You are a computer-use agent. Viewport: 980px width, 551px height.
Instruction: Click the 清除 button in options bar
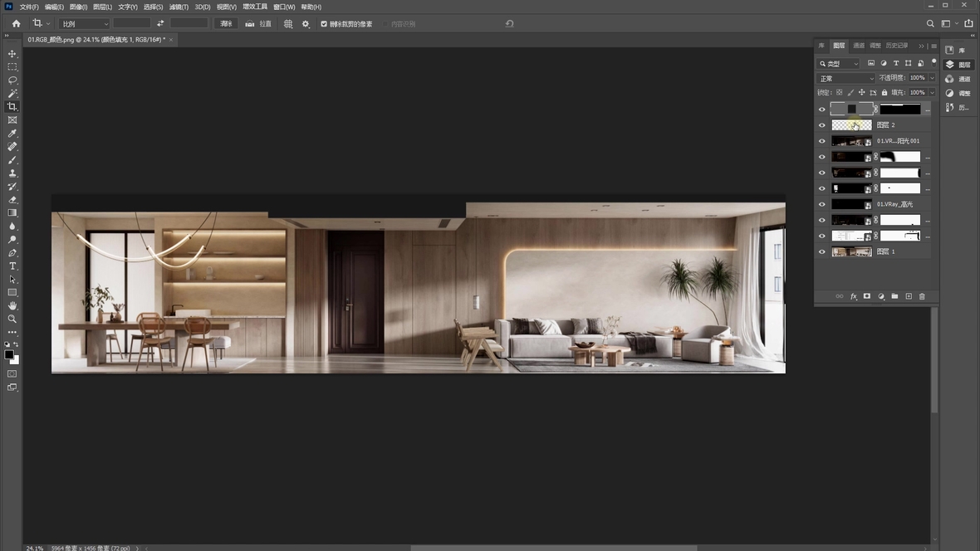click(x=226, y=24)
